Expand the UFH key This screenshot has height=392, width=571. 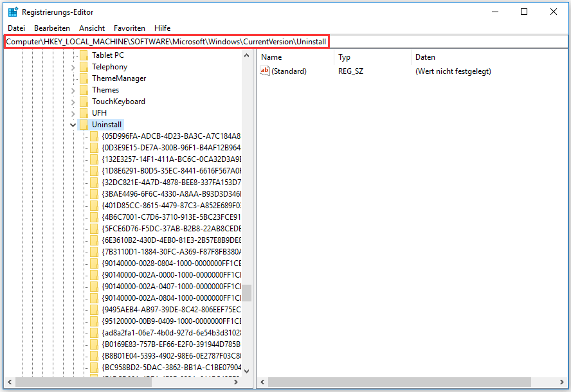click(73, 114)
